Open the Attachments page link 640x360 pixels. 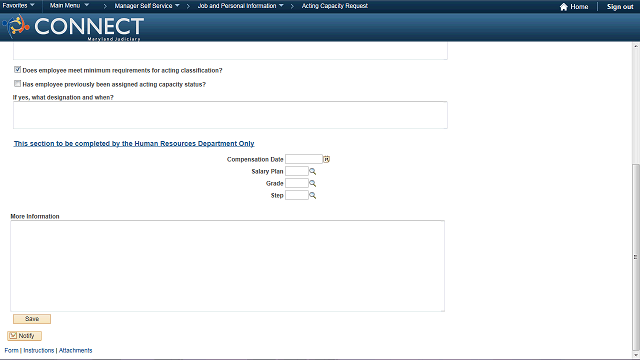76,350
